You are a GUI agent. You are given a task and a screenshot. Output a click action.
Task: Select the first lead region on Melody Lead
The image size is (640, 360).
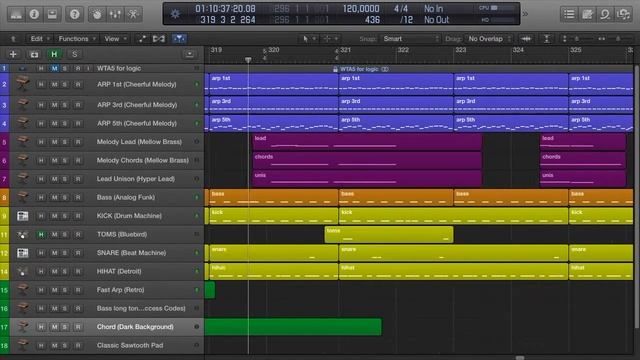pyautogui.click(x=367, y=142)
